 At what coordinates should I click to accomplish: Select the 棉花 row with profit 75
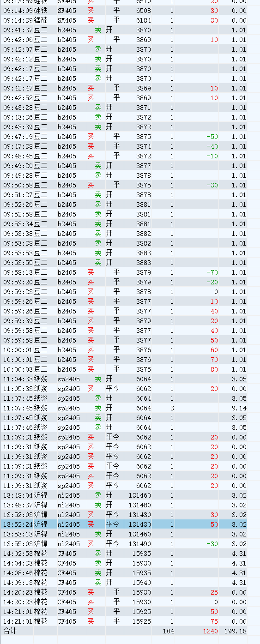pyautogui.click(x=124, y=621)
